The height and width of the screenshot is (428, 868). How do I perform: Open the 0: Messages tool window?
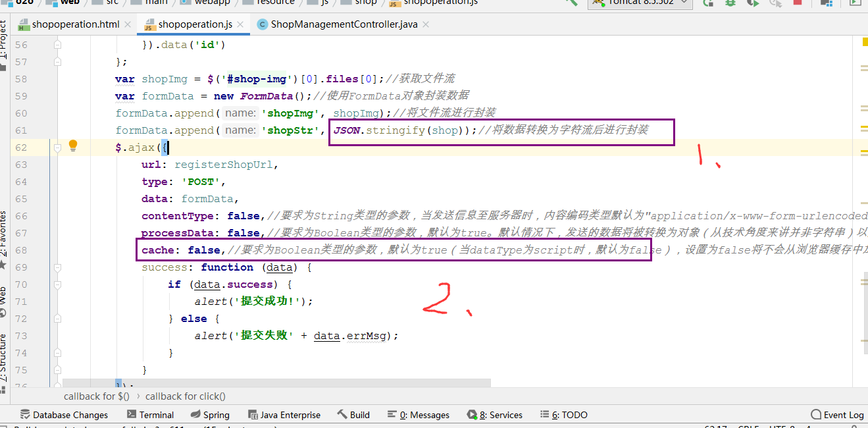pos(419,415)
